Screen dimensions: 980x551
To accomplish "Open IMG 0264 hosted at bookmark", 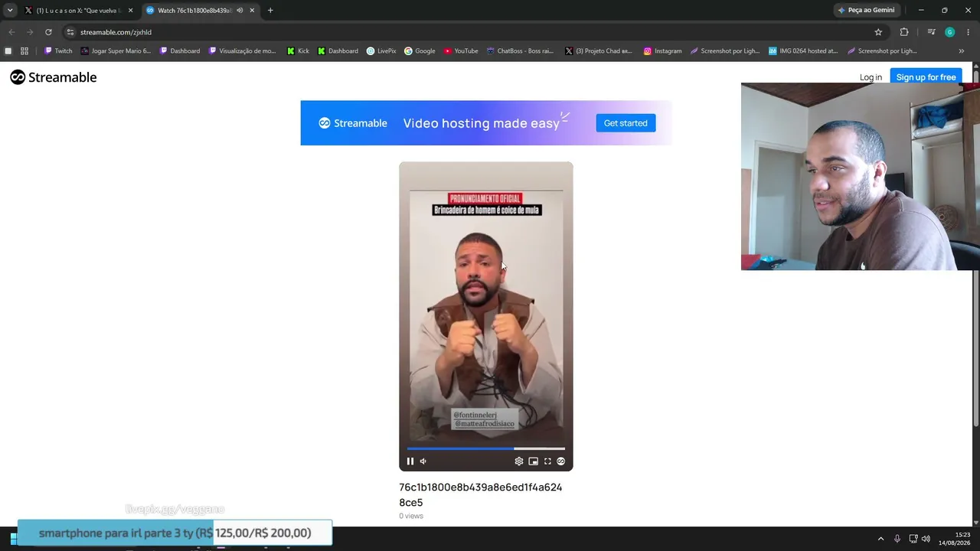I will tap(803, 51).
